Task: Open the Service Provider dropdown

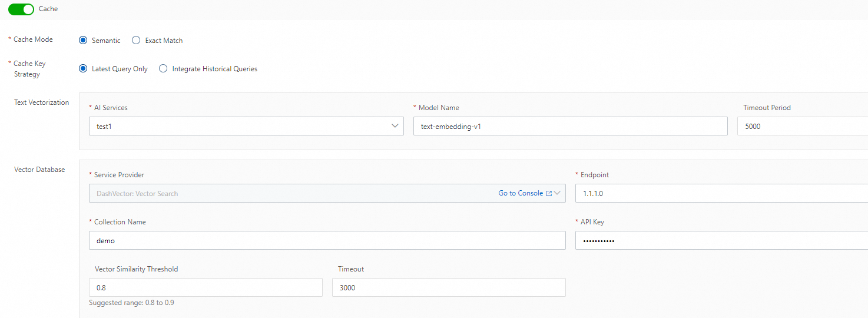Action: pyautogui.click(x=289, y=193)
